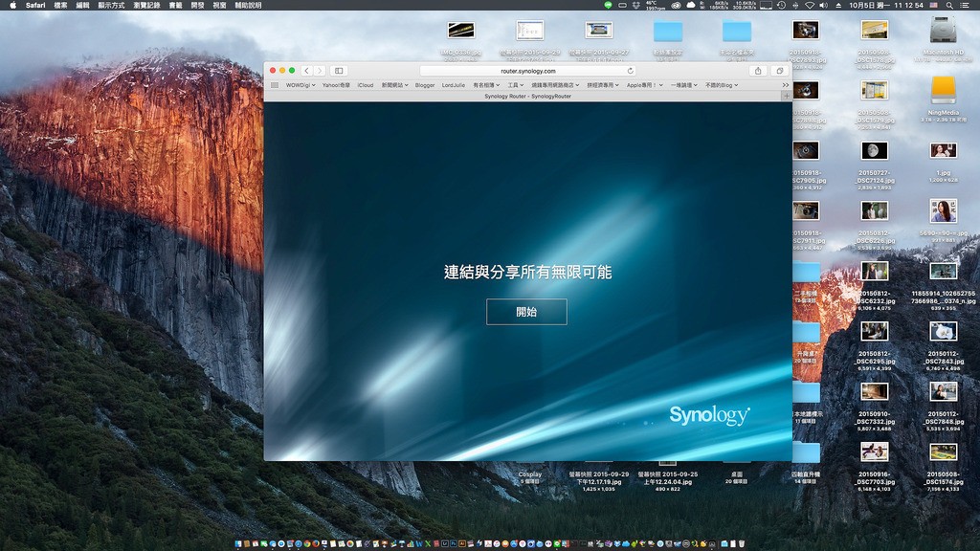980x551 pixels.
Task: Open the 顯示方式 menu
Action: [111, 5]
